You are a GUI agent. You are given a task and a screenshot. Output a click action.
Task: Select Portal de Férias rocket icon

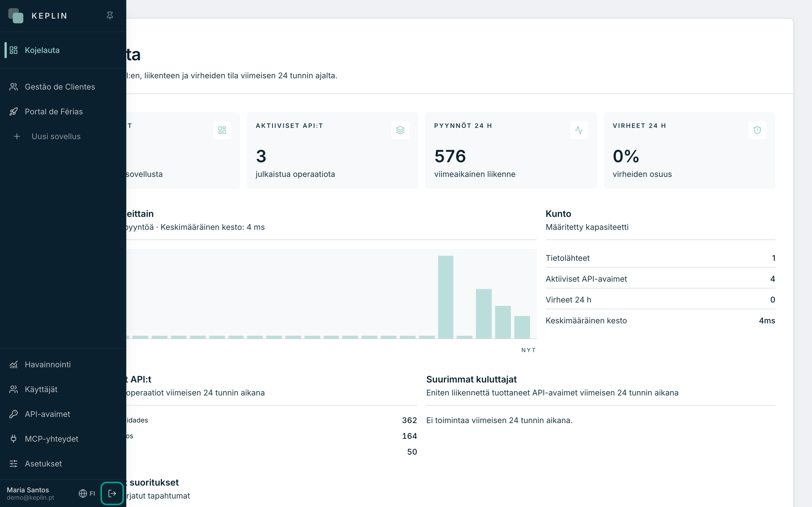(14, 112)
